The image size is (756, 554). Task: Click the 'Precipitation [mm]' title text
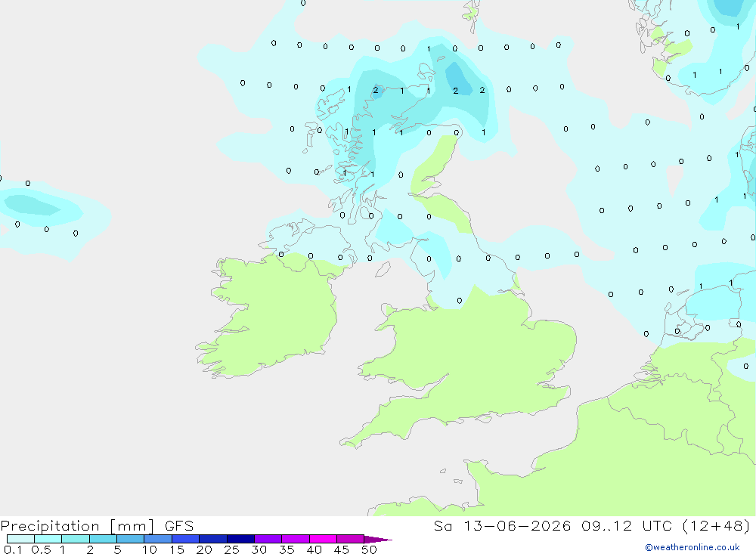pos(78,526)
